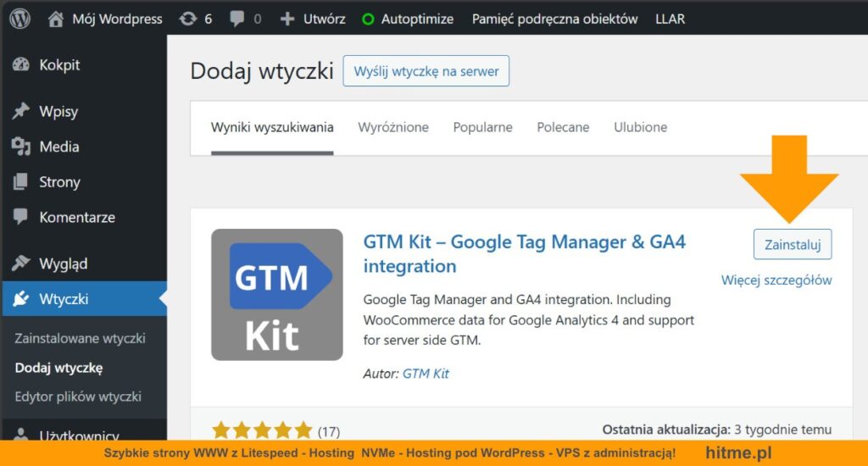Screen dimensions: 868x466
Task: Click the Dodaj wtyczki page heading
Action: click(x=262, y=71)
